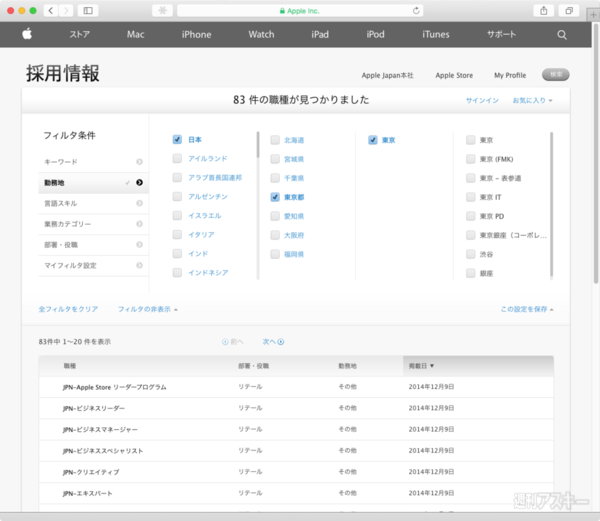Show all tabs with the tabs button
This screenshot has width=600, height=521.
[x=569, y=11]
